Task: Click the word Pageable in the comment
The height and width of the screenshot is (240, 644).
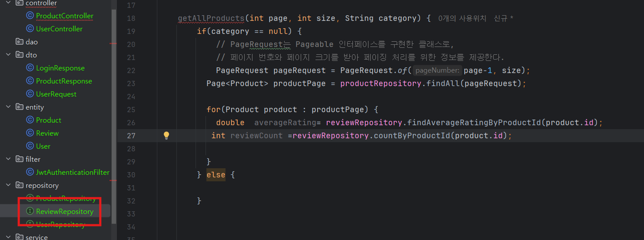Action: point(315,44)
